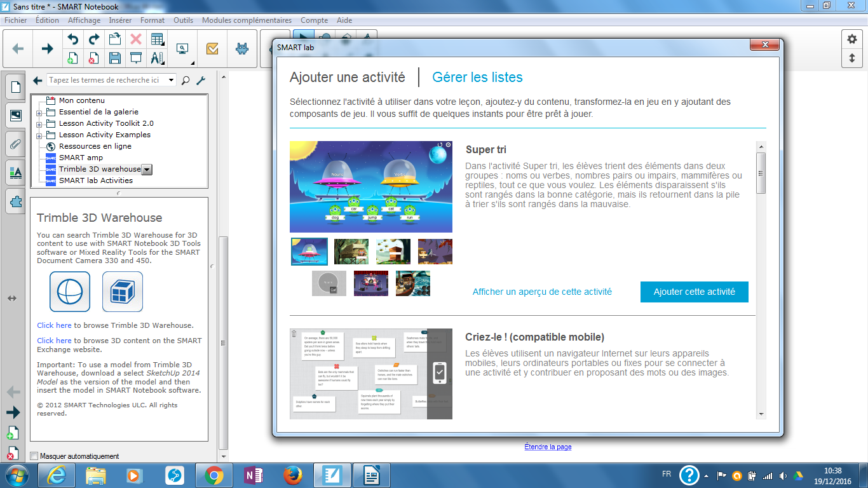Screen dimensions: 868x488
Task: Redo the last action
Action: pos(93,39)
